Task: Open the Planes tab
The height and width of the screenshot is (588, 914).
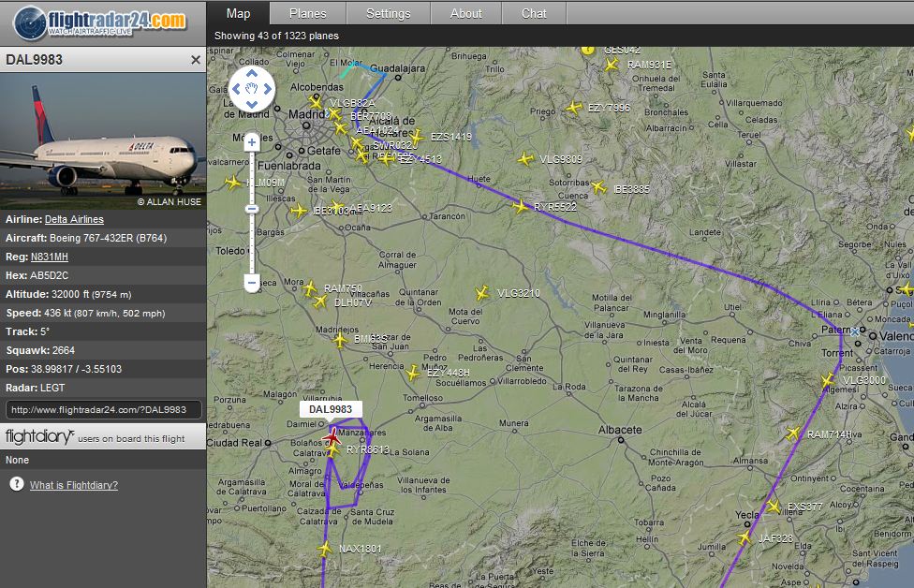Action: [x=307, y=13]
